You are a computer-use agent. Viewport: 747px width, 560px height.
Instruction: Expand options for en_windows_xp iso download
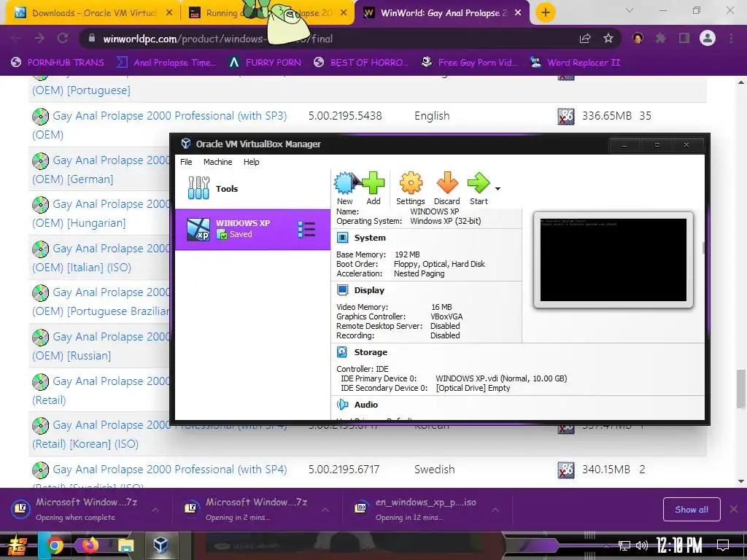click(495, 510)
